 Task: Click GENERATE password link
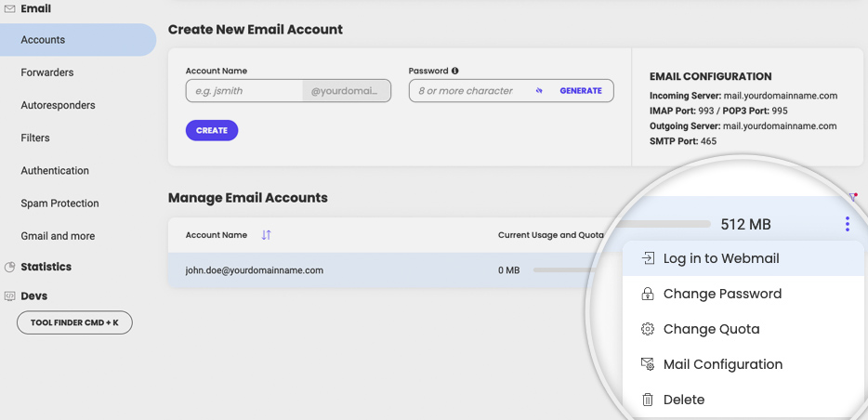[x=581, y=91]
